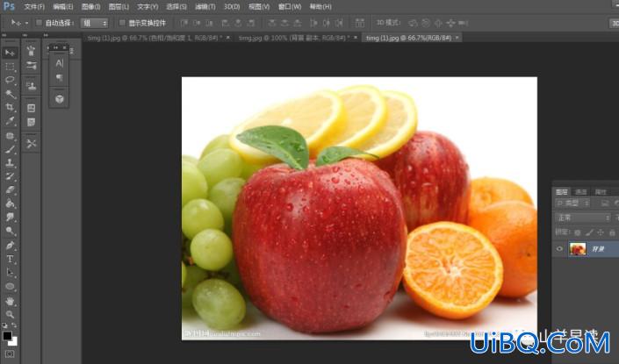Select the Paint Bucket tool
Screen dimensions: 619x364
[x=10, y=203]
